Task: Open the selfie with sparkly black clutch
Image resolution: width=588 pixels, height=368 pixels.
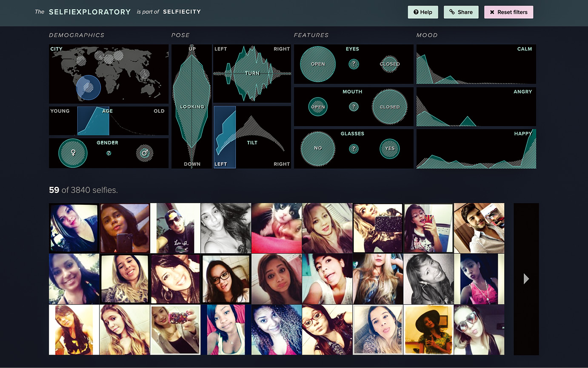Action: pos(378,228)
